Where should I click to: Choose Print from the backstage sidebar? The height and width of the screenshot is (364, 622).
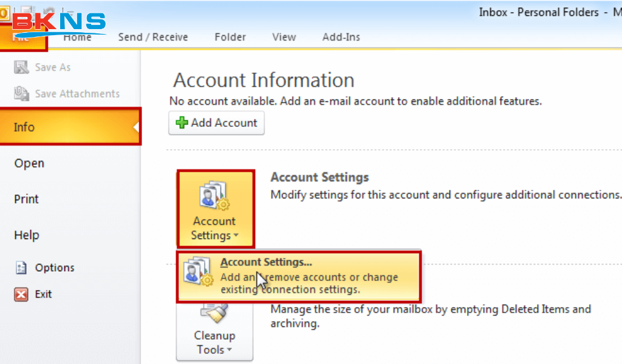[x=26, y=199]
